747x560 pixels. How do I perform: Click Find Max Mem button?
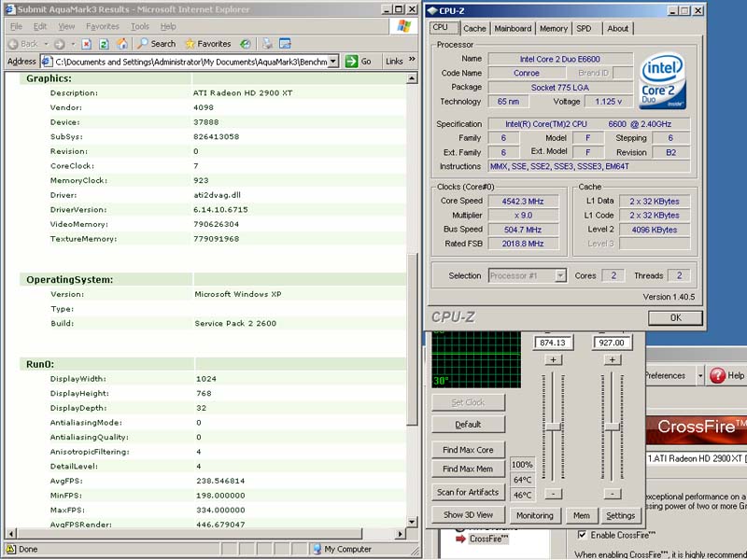tap(468, 469)
